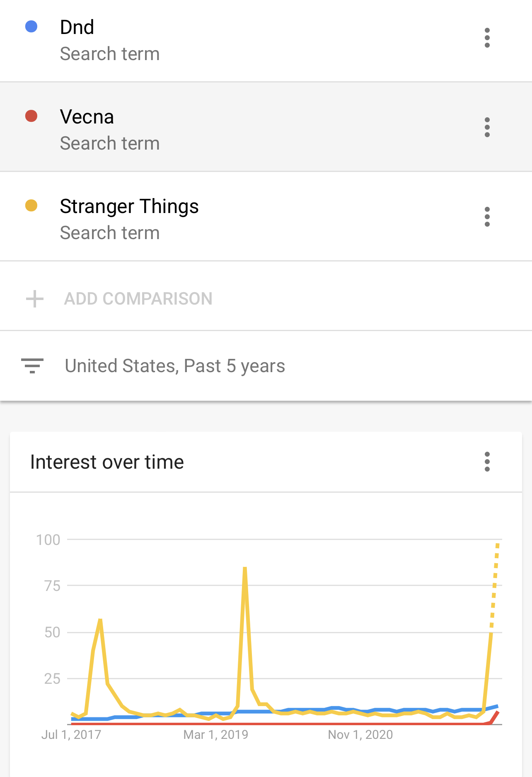Image resolution: width=532 pixels, height=777 pixels.
Task: Open the Dnd search term options menu
Action: pos(487,38)
